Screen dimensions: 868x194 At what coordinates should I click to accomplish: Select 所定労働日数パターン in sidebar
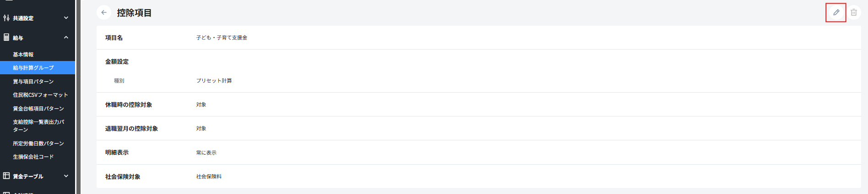click(38, 144)
